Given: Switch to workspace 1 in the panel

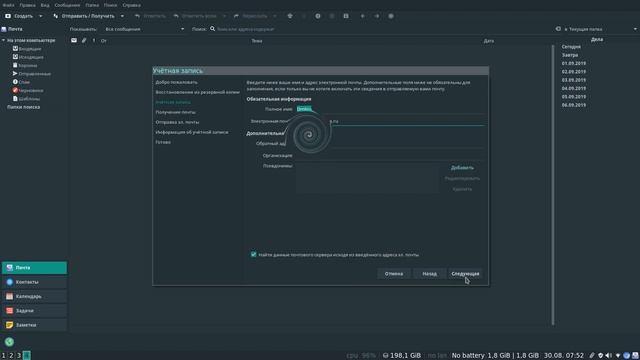Looking at the screenshot, I should (4, 356).
